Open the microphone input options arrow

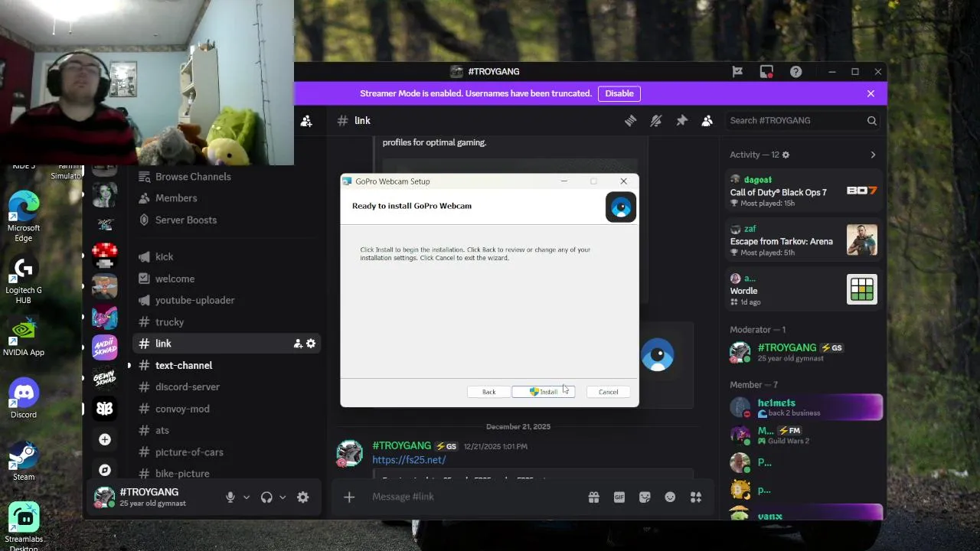point(247,497)
